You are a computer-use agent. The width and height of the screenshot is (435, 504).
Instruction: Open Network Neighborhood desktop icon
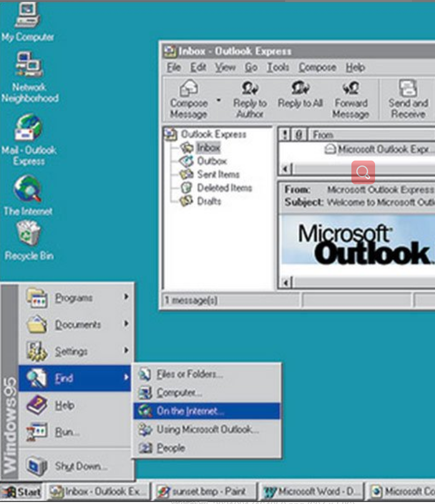pos(29,77)
